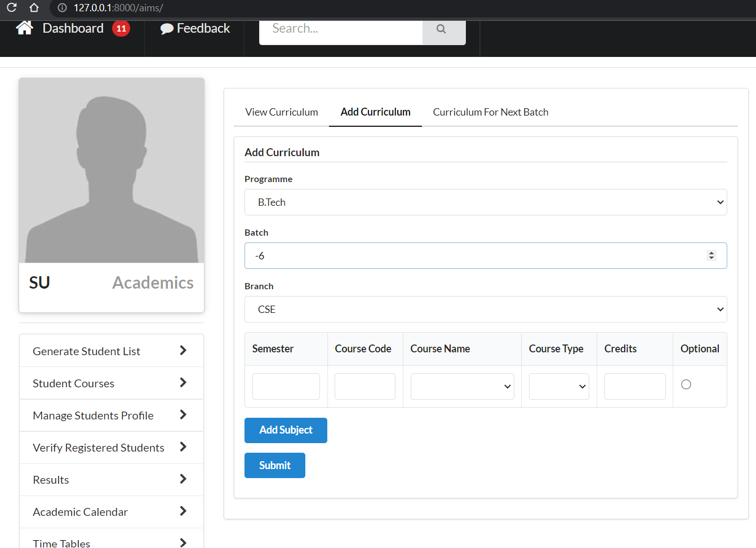Select the Optional radio button
Viewport: 756px width, 548px height.
click(x=686, y=384)
